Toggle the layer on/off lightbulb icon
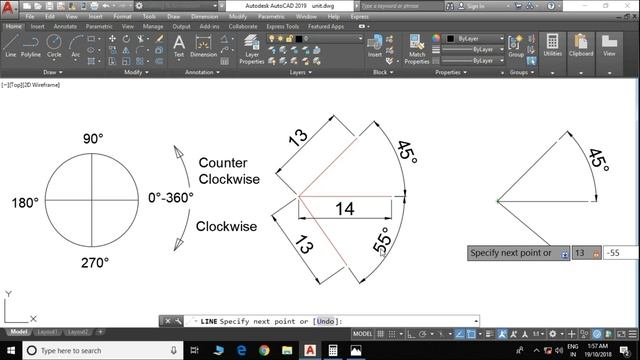This screenshot has width=640, height=360. [271, 38]
